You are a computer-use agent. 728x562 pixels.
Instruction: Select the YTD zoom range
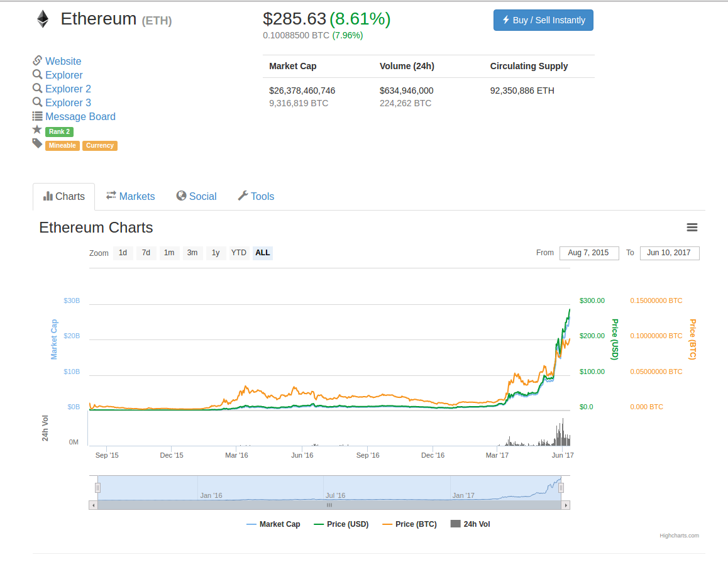(x=238, y=253)
